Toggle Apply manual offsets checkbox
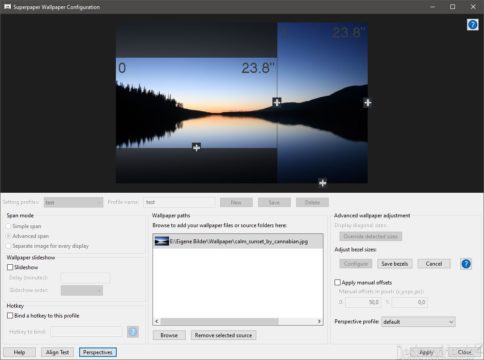 pyautogui.click(x=337, y=282)
